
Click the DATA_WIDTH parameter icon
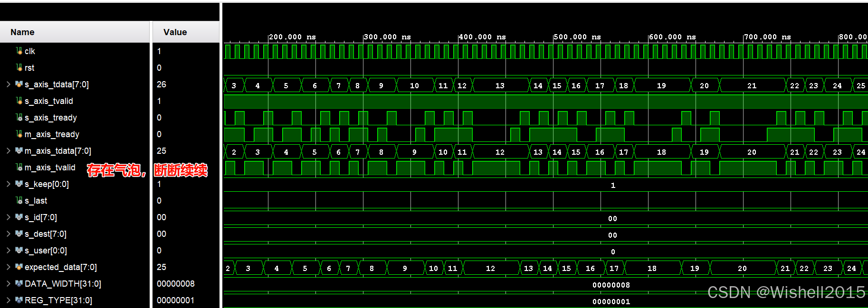(x=19, y=283)
